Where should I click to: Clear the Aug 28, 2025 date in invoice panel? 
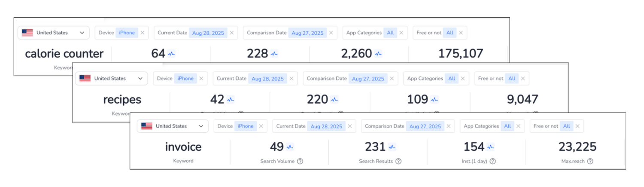click(x=350, y=126)
